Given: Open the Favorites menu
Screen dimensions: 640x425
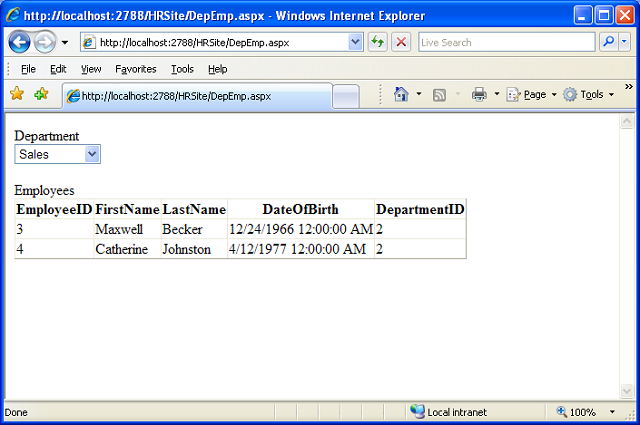Looking at the screenshot, I should point(136,69).
